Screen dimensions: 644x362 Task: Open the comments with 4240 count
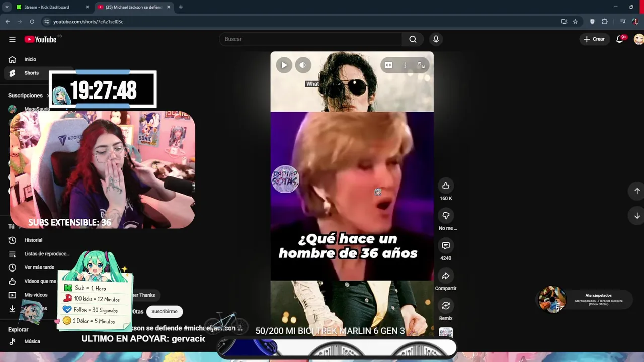446,246
